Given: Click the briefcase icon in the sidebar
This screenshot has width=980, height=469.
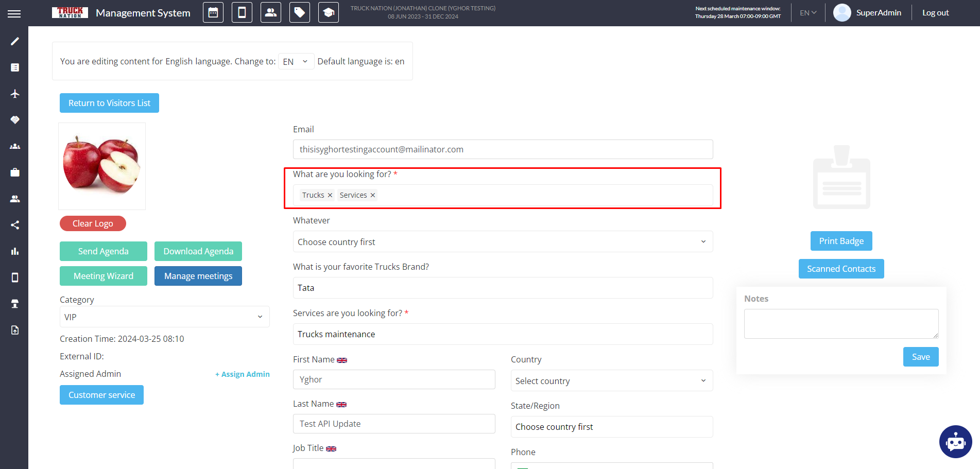Looking at the screenshot, I should tap(14, 172).
